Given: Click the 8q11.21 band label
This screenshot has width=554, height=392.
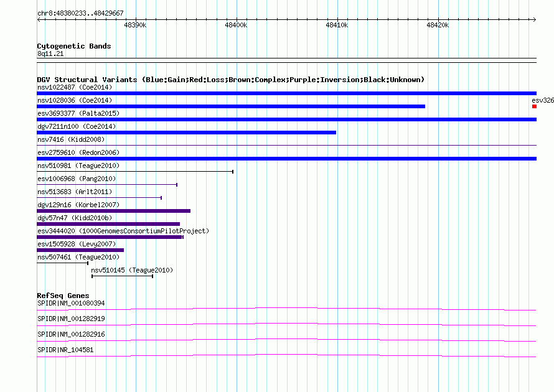Looking at the screenshot, I should tap(50, 54).
